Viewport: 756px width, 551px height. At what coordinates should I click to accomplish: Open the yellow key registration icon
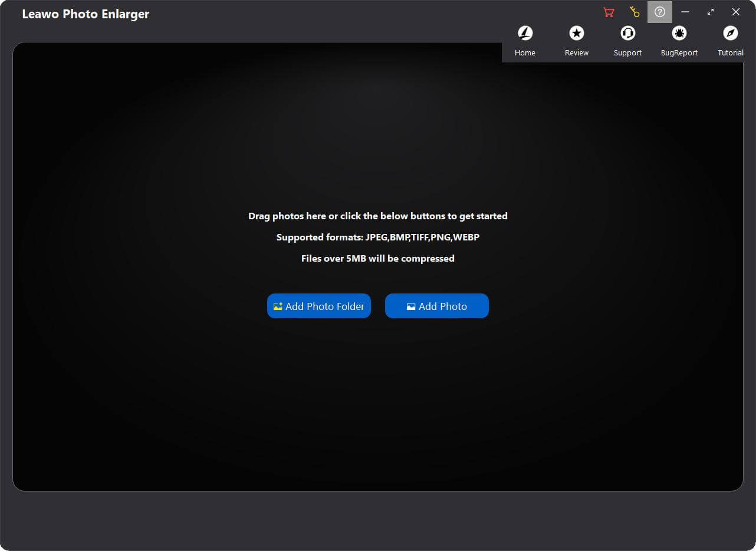[635, 12]
